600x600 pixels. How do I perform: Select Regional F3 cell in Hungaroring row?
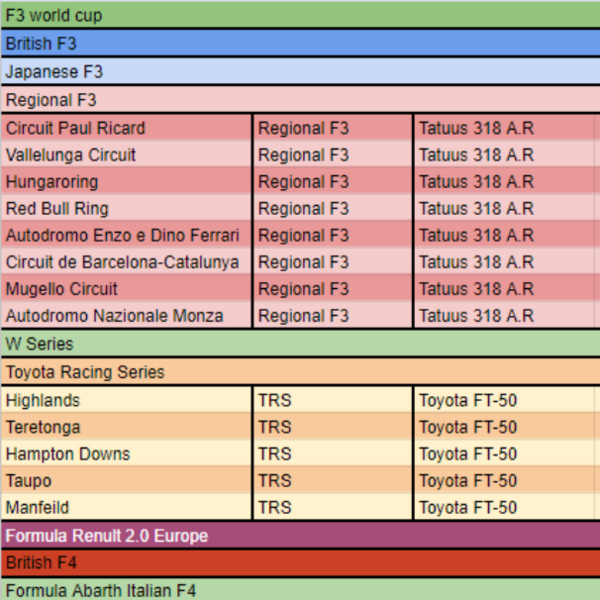click(333, 181)
